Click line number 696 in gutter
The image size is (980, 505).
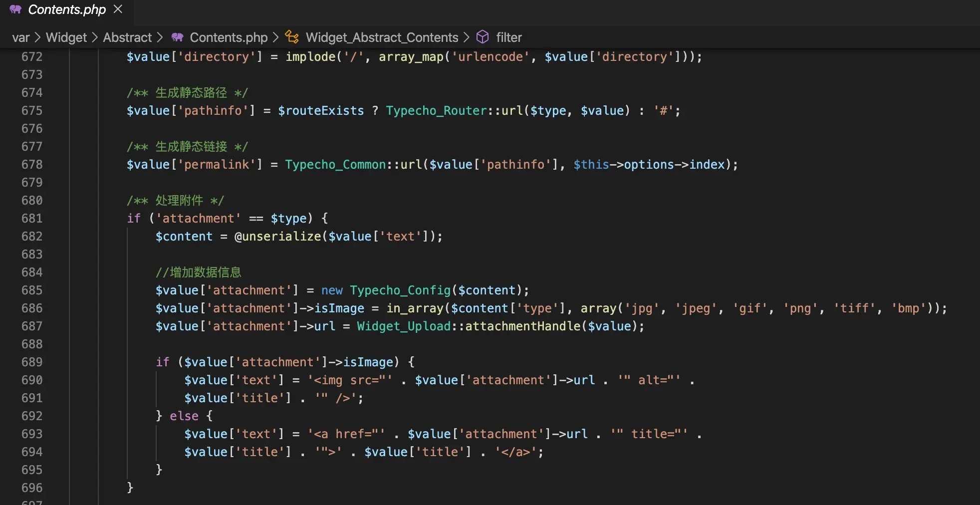[x=32, y=488]
